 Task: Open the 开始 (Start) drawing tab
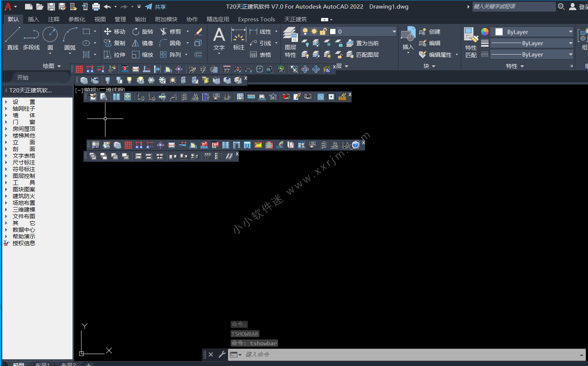pos(23,77)
